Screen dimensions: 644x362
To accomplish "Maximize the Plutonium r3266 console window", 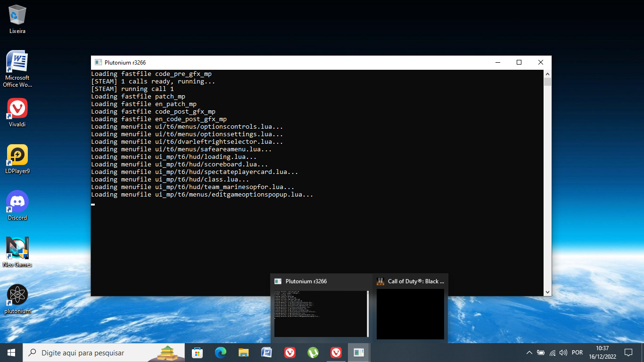I will (x=519, y=62).
